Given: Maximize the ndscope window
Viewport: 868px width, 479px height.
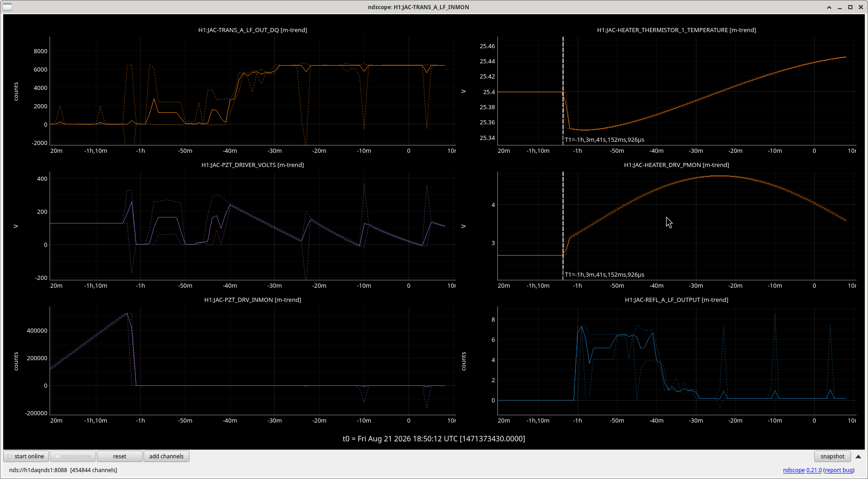Looking at the screenshot, I should pos(850,7).
